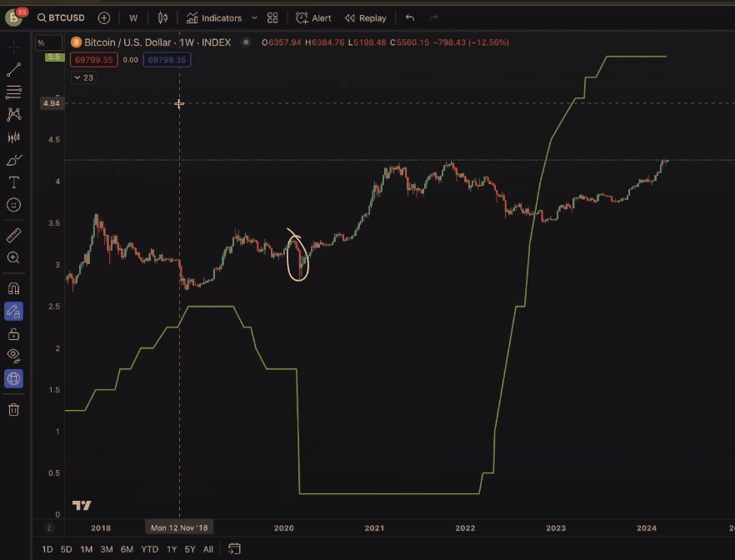Viewport: 735px width, 560px height.
Task: Select the 1Y time range
Action: click(x=172, y=549)
